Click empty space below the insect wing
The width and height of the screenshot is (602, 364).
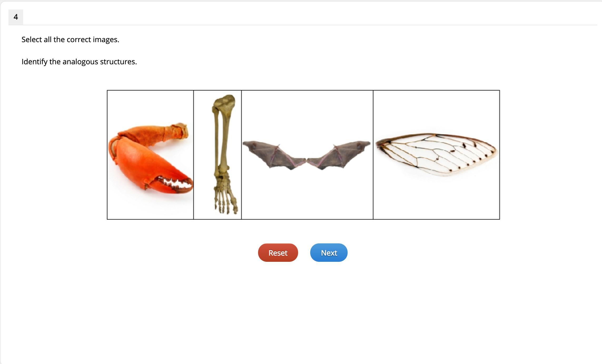[436, 198]
